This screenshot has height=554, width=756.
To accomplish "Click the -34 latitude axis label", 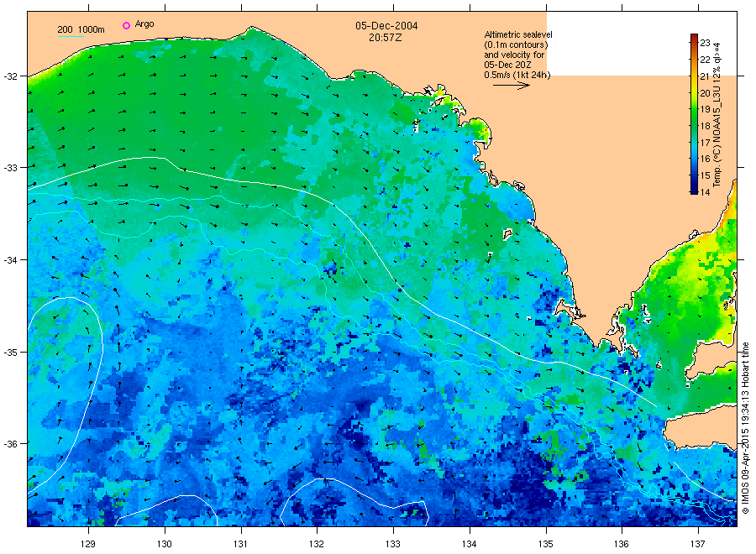I will 10,260.
